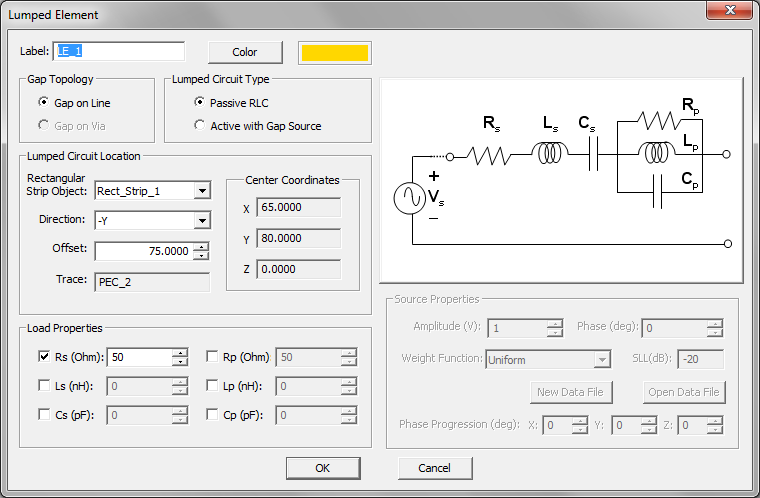Viewport: 760px width, 498px height.
Task: Click the Cp capacitor symbol in diagram
Action: pos(658,192)
